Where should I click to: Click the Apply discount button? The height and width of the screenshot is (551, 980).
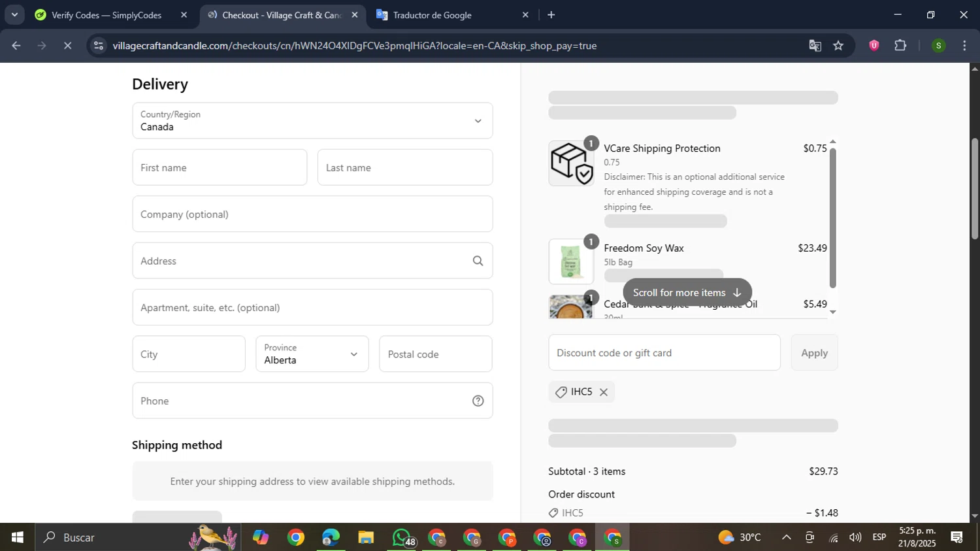tap(815, 352)
